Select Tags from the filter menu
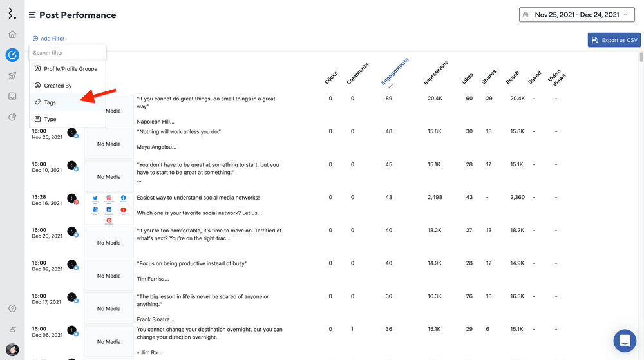 (x=50, y=102)
